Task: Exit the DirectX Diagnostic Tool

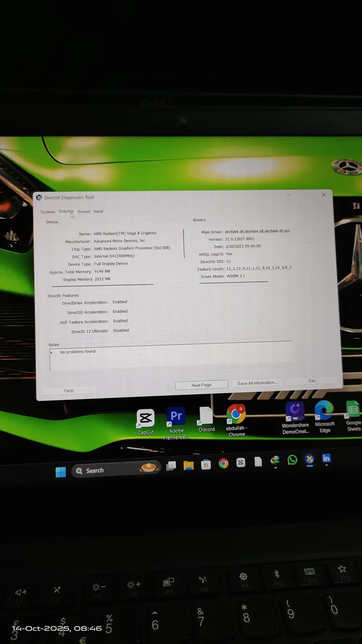Action: pos(312,381)
